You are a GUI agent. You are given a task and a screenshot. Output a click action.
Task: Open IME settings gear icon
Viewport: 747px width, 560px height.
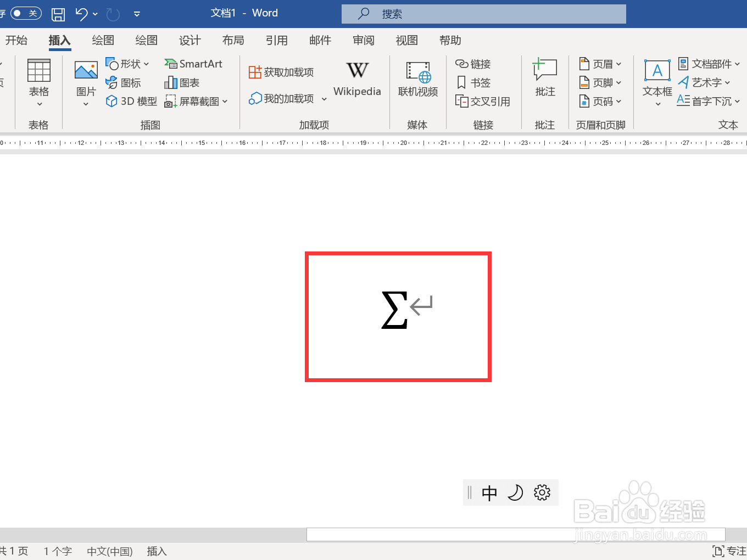(542, 492)
